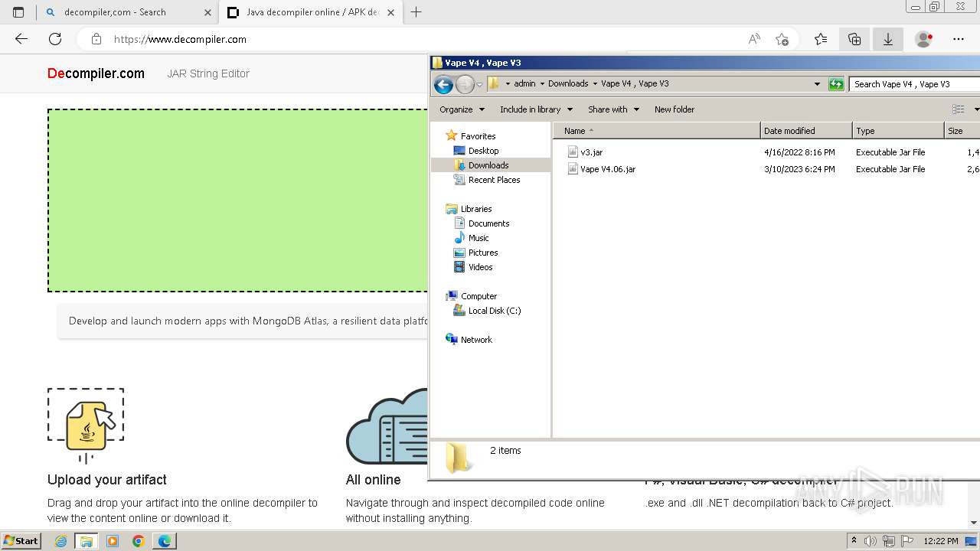Open browser Downloads icon

click(888, 39)
